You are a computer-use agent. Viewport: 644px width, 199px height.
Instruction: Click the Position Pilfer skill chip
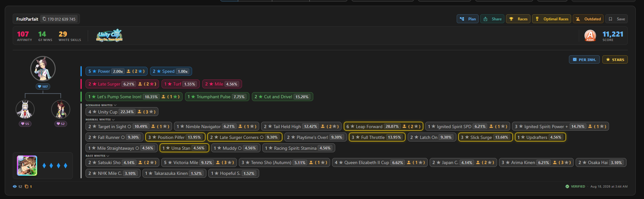coord(175,137)
